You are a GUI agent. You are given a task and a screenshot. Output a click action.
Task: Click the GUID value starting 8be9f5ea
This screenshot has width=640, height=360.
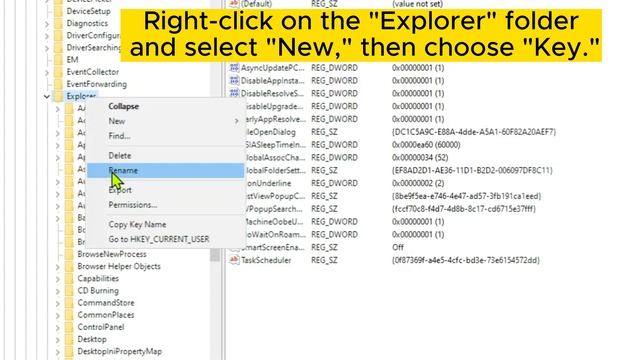[467, 196]
